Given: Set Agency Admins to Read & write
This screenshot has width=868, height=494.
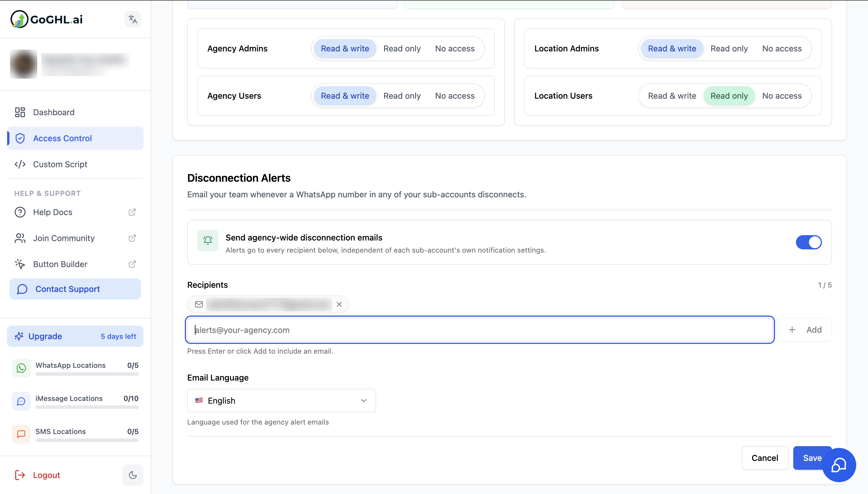Looking at the screenshot, I should coord(345,48).
